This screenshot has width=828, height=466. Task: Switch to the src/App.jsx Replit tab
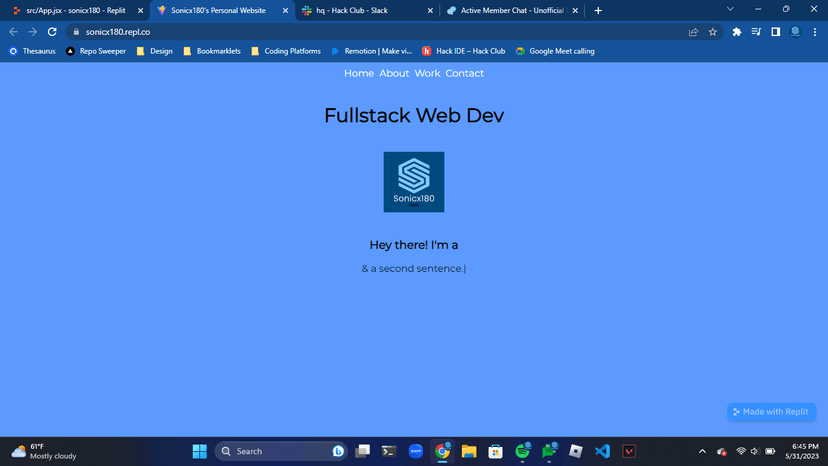(x=75, y=10)
